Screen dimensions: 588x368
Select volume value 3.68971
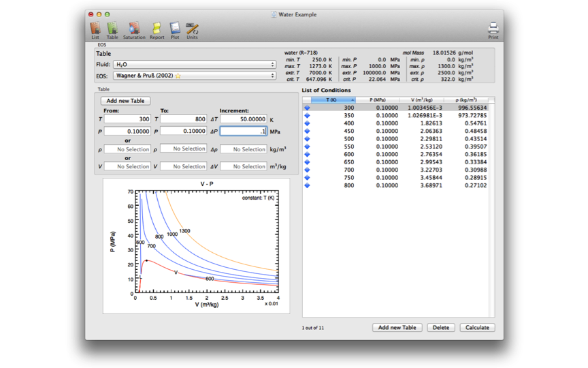[431, 185]
